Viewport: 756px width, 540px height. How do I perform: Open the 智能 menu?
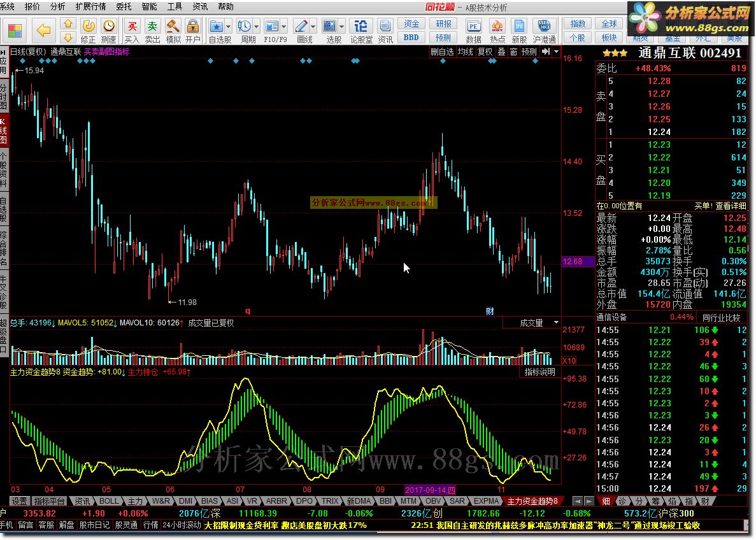(x=150, y=6)
